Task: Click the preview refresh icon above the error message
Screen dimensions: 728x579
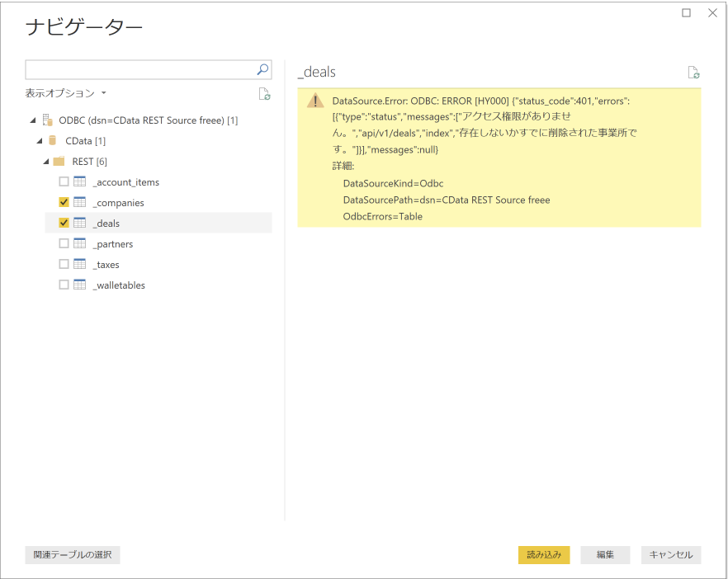Action: pyautogui.click(x=693, y=73)
